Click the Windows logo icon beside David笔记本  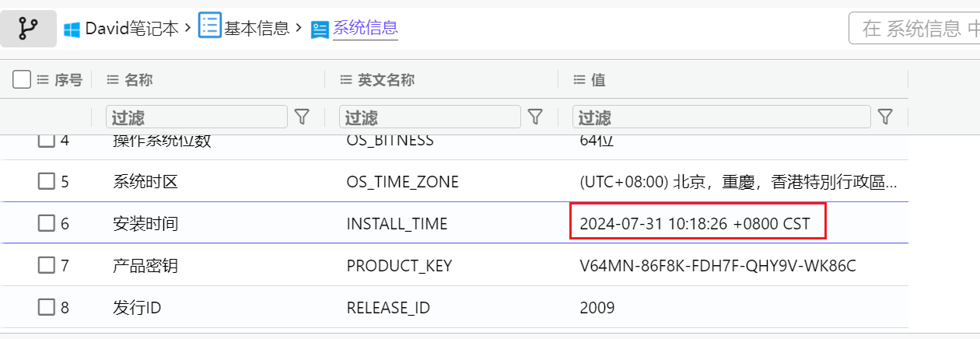[72, 30]
